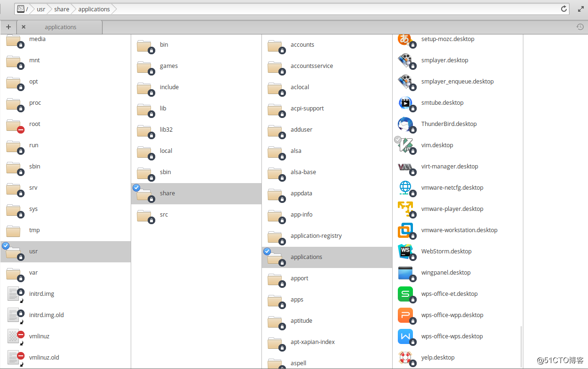Image resolution: width=588 pixels, height=369 pixels.
Task: Click the root disk icon in breadcrumb
Action: (x=21, y=9)
